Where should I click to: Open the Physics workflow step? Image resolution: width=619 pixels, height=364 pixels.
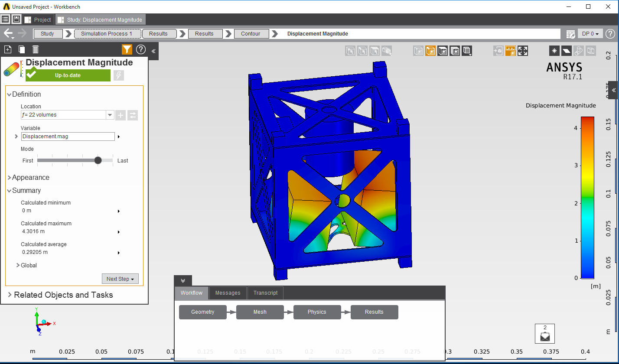click(317, 312)
